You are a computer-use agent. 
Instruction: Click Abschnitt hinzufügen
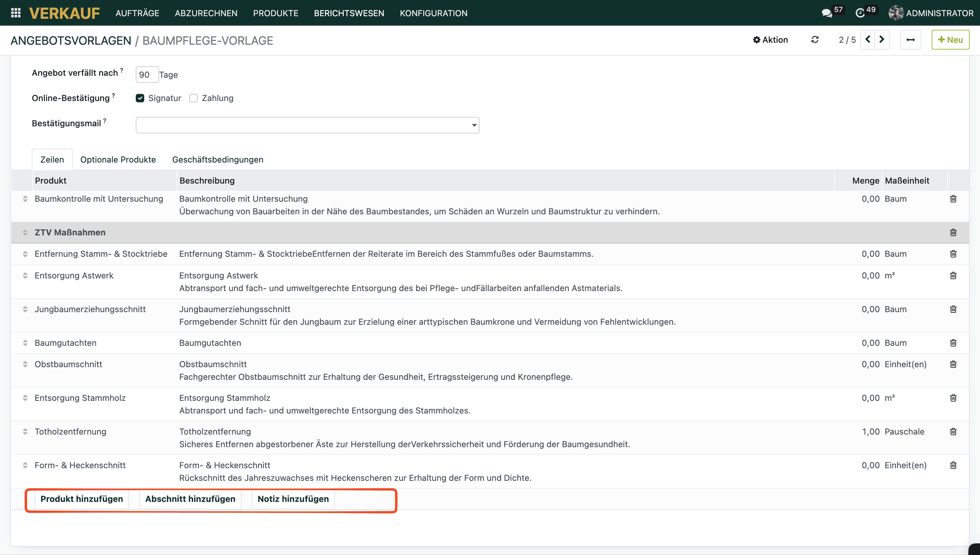click(190, 499)
